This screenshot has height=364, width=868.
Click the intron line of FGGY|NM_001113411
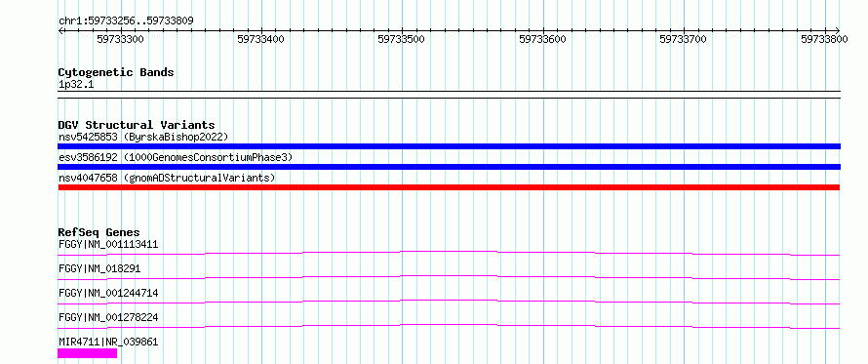point(449,253)
